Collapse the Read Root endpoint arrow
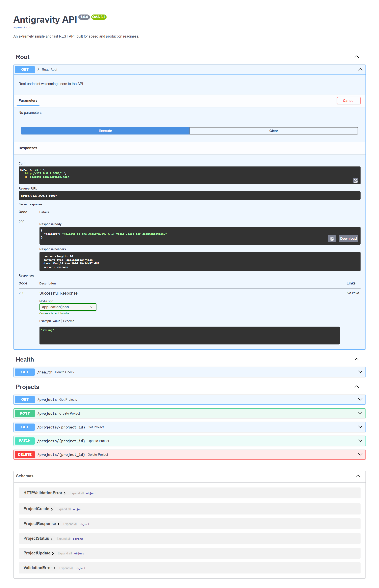The height and width of the screenshot is (588, 379). (360, 70)
